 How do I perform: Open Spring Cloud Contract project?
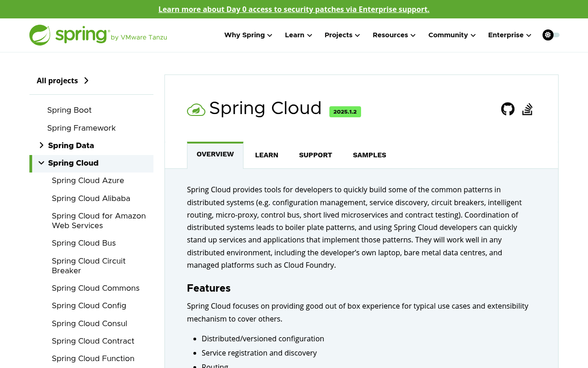pyautogui.click(x=93, y=341)
